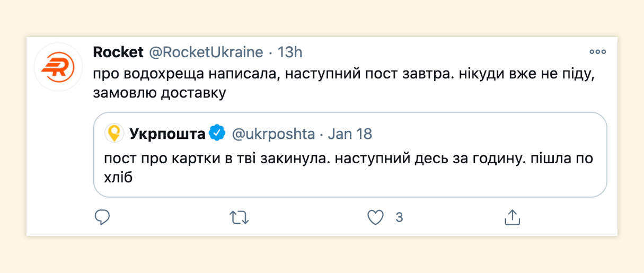
Task: Open the @RocketUkraine handle link
Action: point(206,52)
